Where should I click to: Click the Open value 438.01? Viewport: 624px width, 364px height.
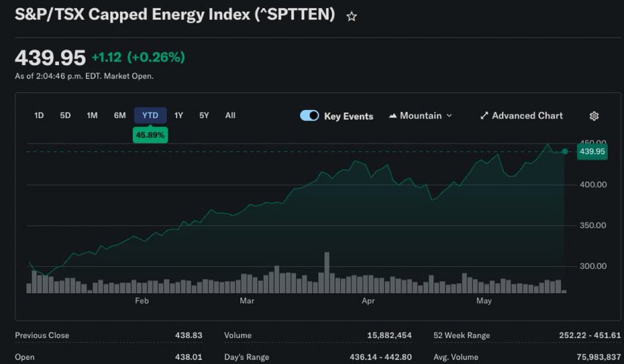click(x=189, y=357)
